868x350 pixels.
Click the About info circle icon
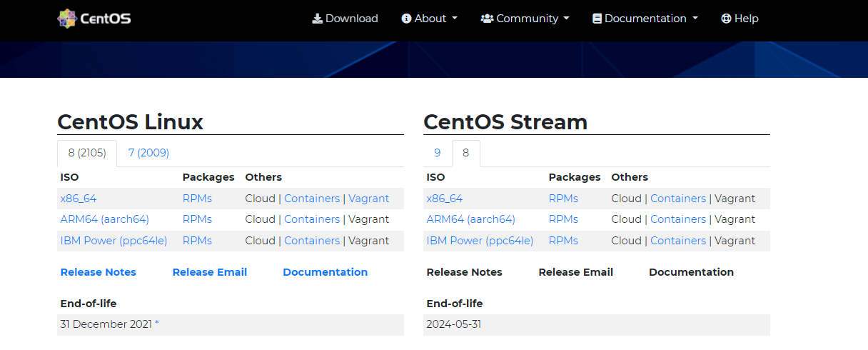406,19
